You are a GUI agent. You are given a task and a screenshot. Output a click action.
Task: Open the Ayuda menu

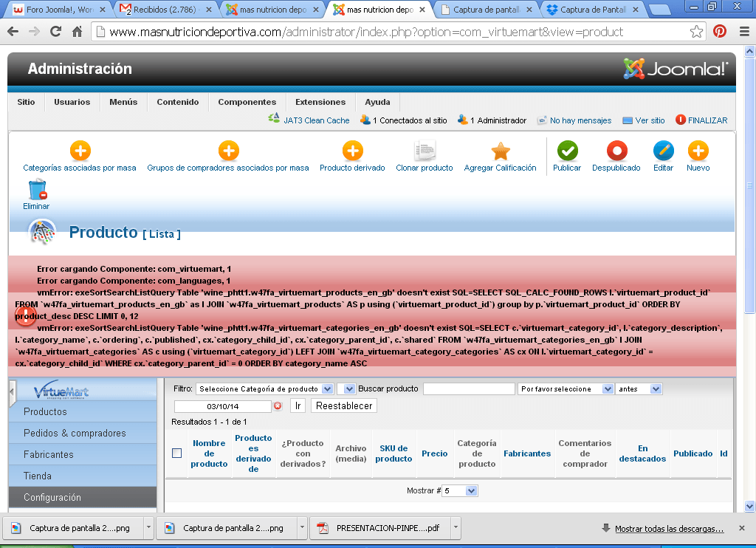coord(377,102)
